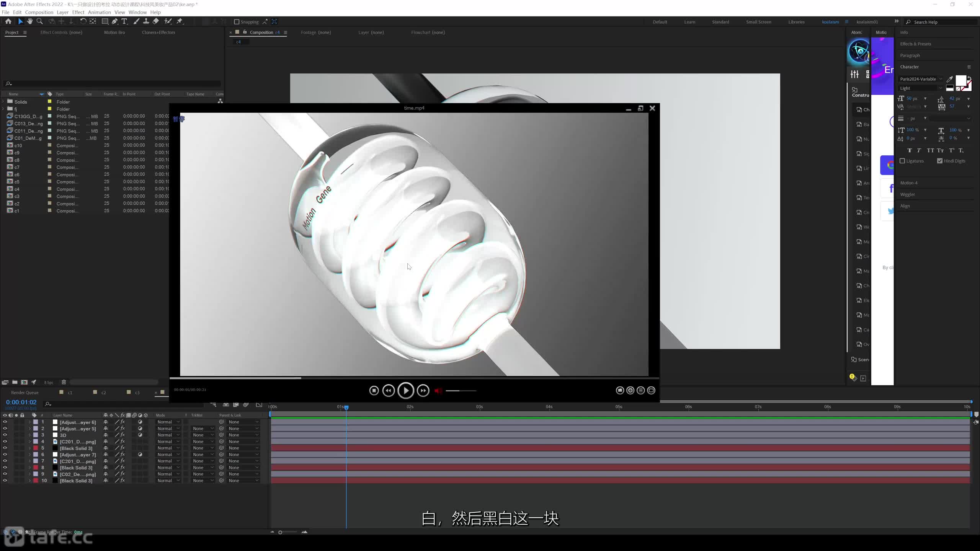This screenshot has height=551, width=980.
Task: Click the white fill color swatch
Action: click(x=961, y=80)
